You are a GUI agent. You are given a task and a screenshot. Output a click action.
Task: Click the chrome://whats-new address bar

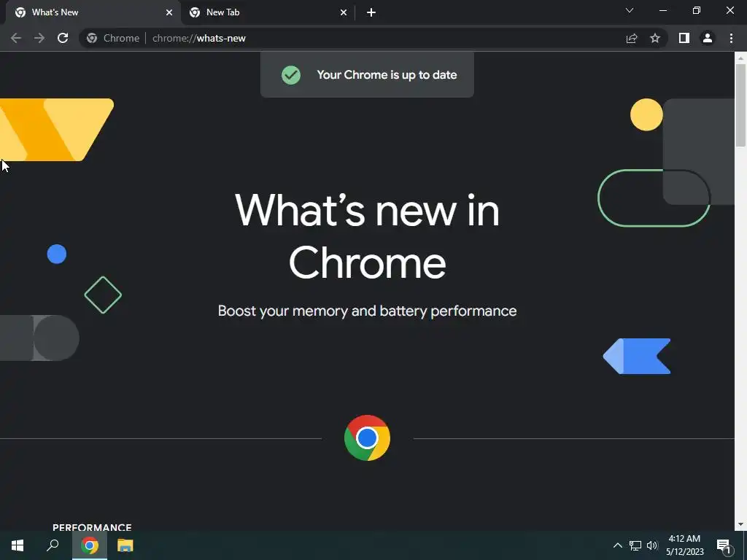[373, 38]
